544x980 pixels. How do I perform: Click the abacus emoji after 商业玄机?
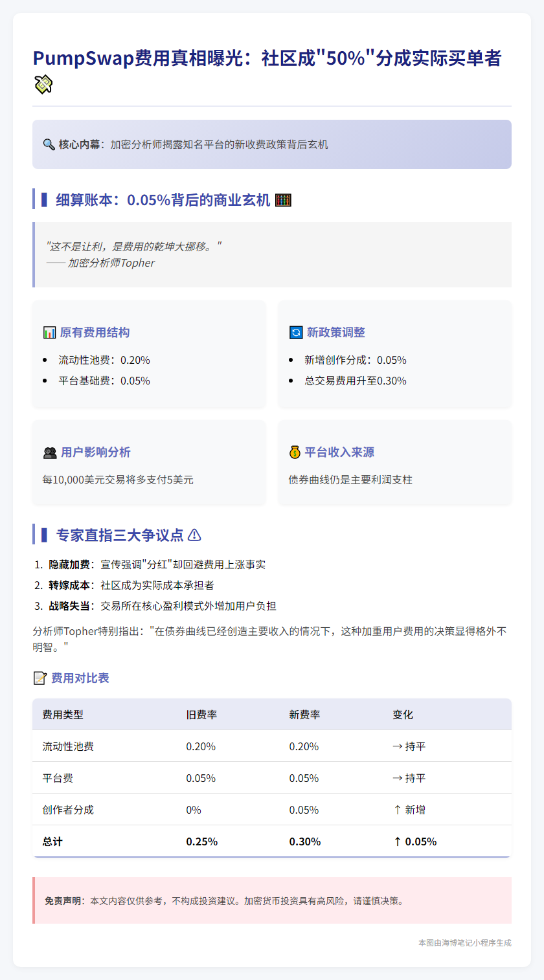pyautogui.click(x=283, y=200)
